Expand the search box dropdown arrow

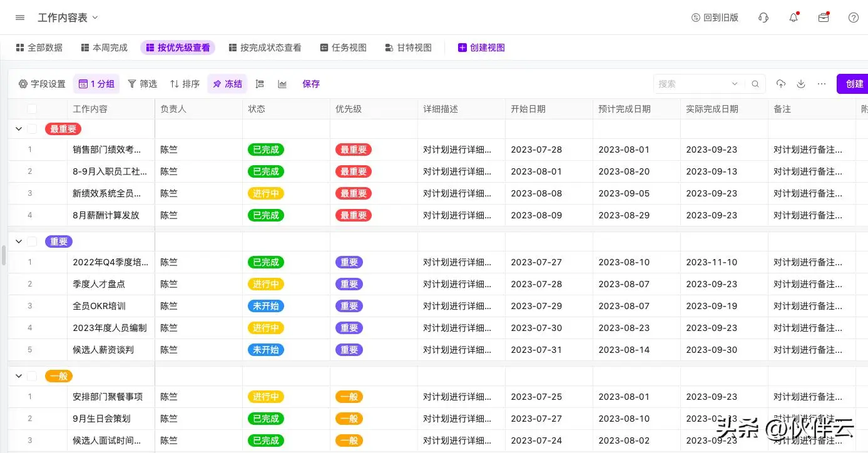735,84
